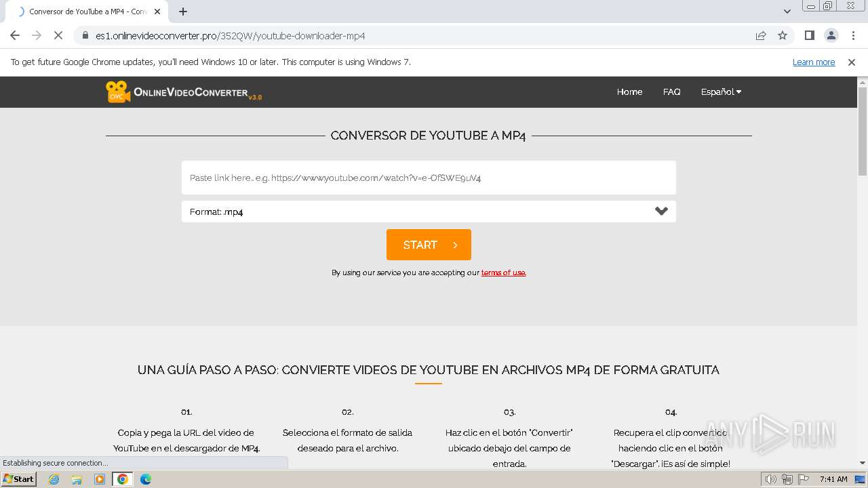Open File Explorer from the taskbar
This screenshot has width=868, height=488.
pyautogui.click(x=77, y=479)
